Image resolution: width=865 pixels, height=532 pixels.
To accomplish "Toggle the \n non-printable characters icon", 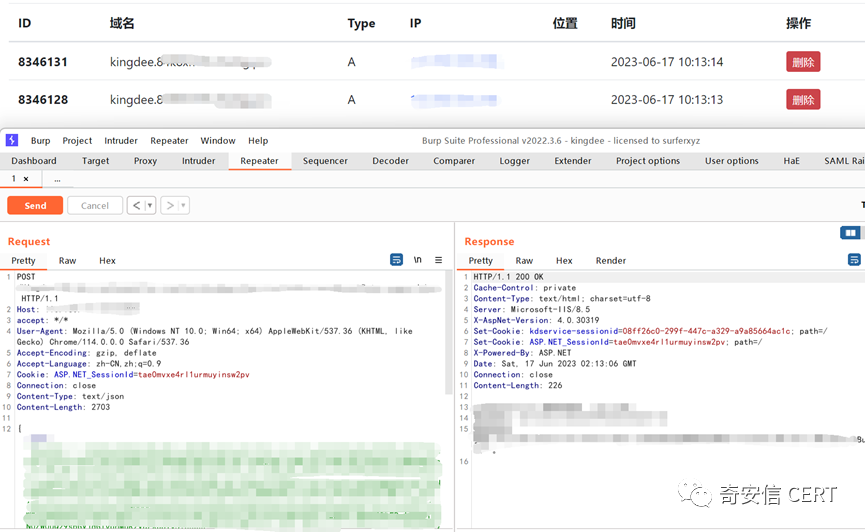I will pyautogui.click(x=418, y=259).
